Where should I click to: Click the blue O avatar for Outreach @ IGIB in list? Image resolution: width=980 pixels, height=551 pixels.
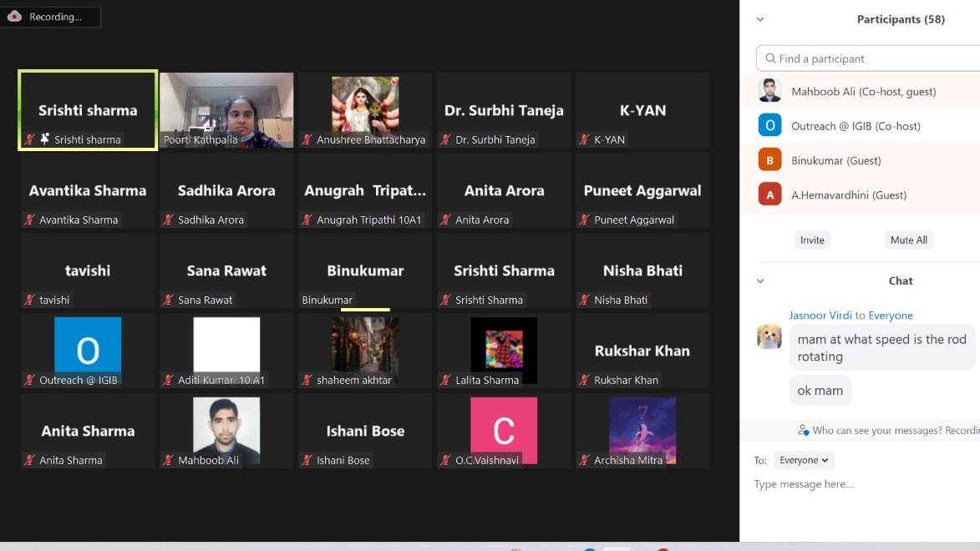pyautogui.click(x=770, y=125)
